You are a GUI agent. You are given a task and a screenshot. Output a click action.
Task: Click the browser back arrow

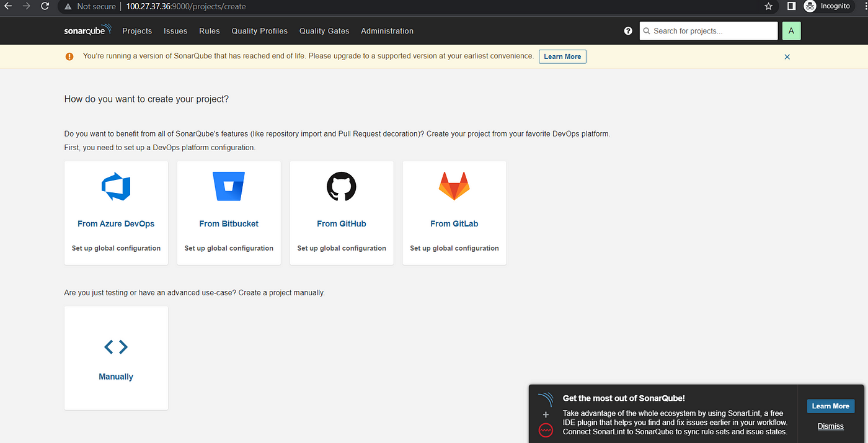pyautogui.click(x=8, y=6)
